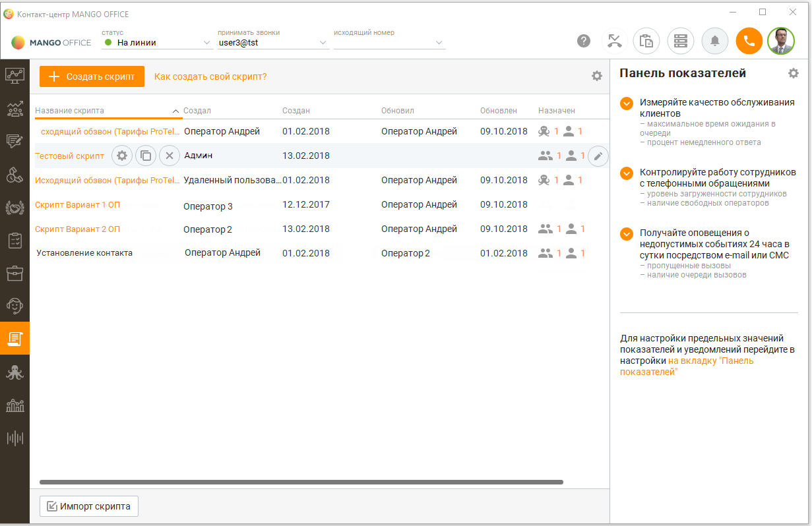Open the octopus sidebar icon
Viewport: 812px width, 526px height.
point(15,372)
